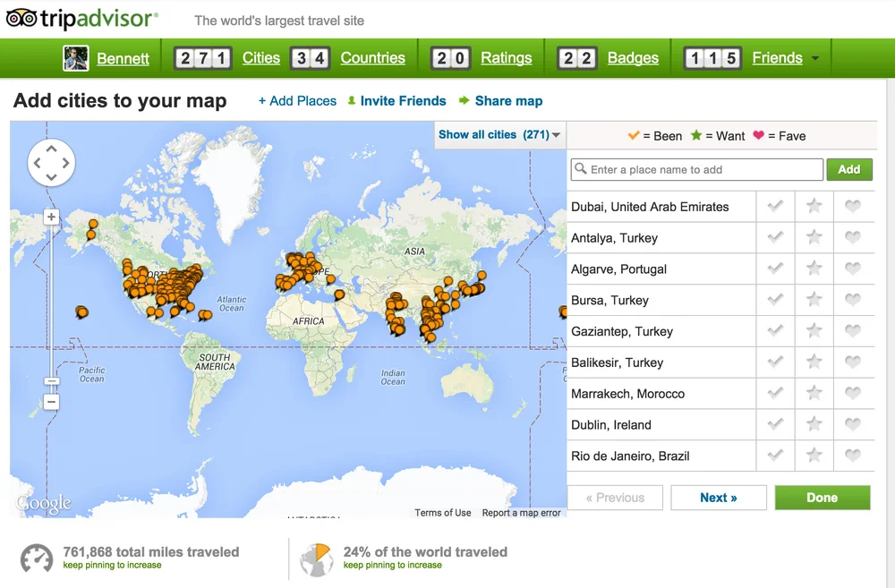The height and width of the screenshot is (588, 895).
Task: Pan the map up with arrow
Action: pos(51,149)
